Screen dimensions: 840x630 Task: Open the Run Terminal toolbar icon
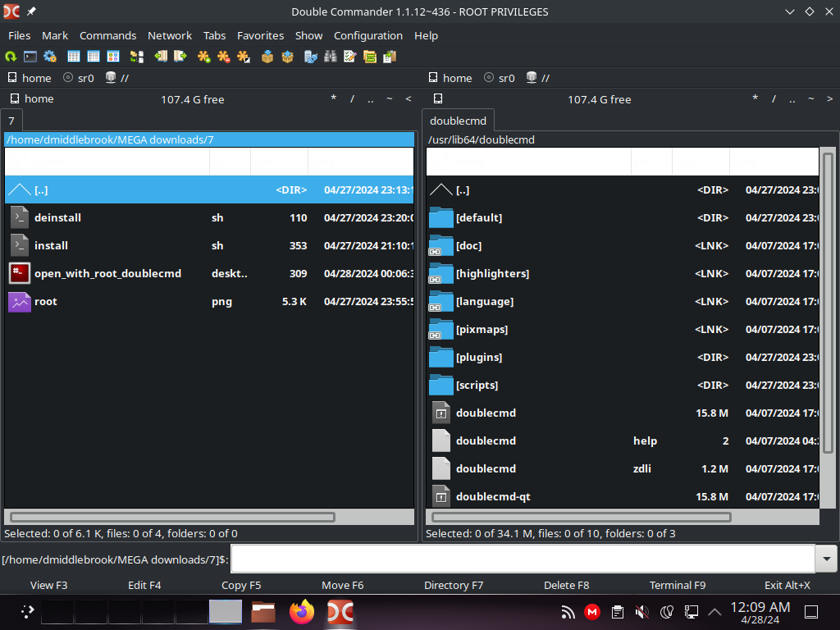tap(30, 57)
